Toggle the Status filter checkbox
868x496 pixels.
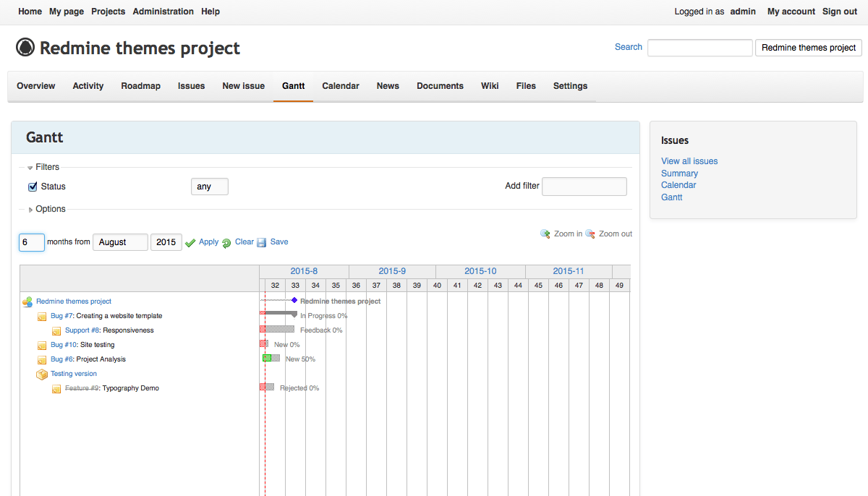coord(33,187)
